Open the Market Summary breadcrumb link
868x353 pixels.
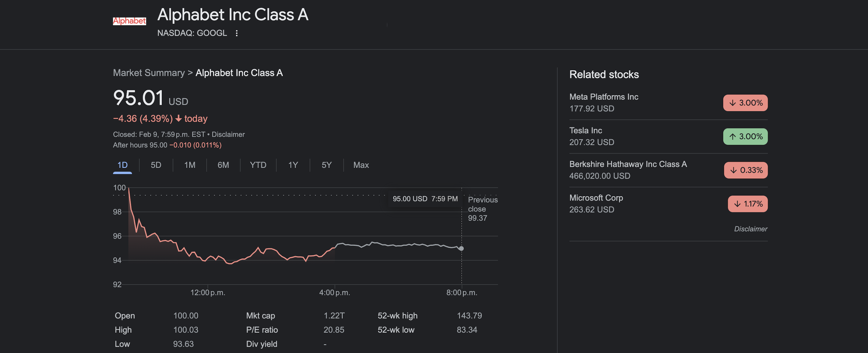coord(149,73)
